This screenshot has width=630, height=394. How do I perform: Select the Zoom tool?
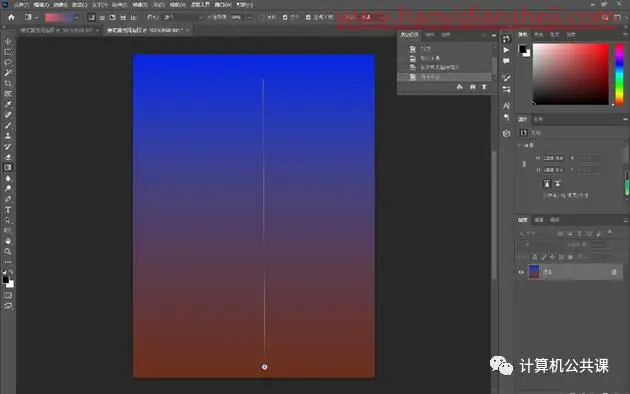(8, 251)
